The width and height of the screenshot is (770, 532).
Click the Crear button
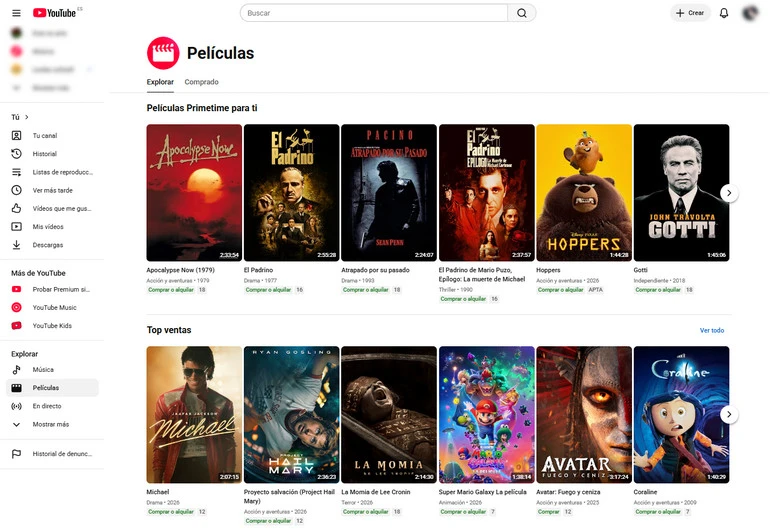[690, 13]
